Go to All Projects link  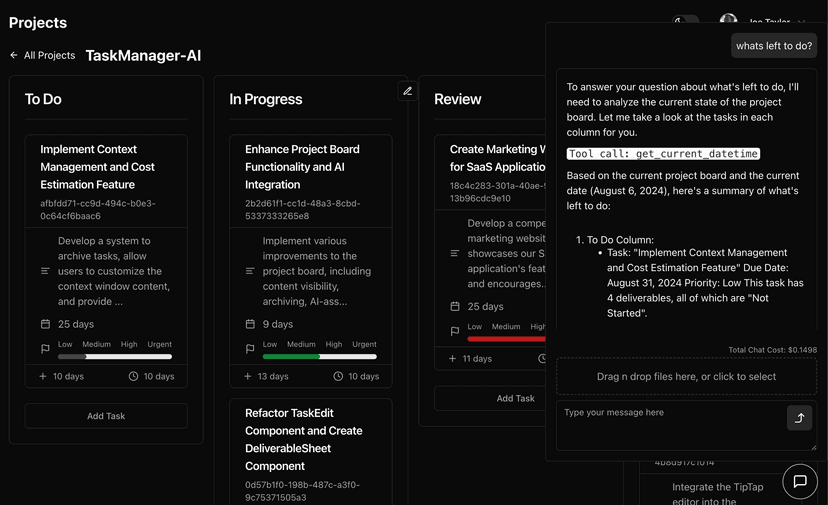pyautogui.click(x=50, y=56)
